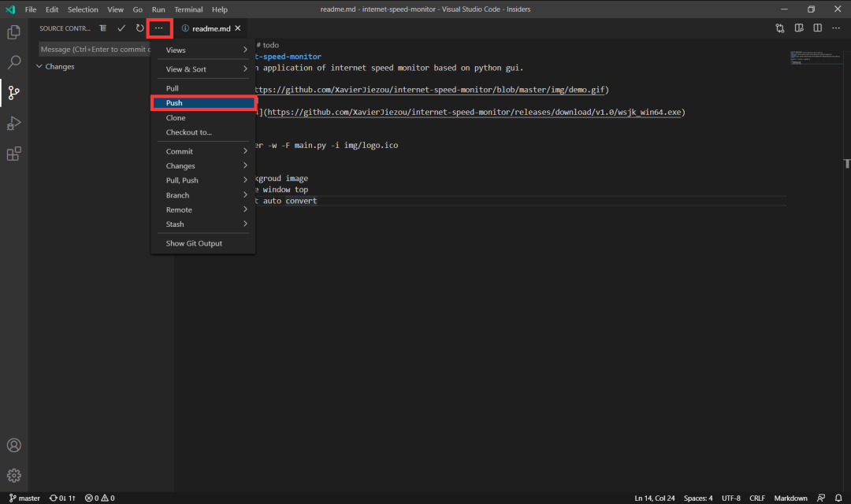Open the Extensions view
This screenshot has width=851, height=504.
click(x=14, y=154)
